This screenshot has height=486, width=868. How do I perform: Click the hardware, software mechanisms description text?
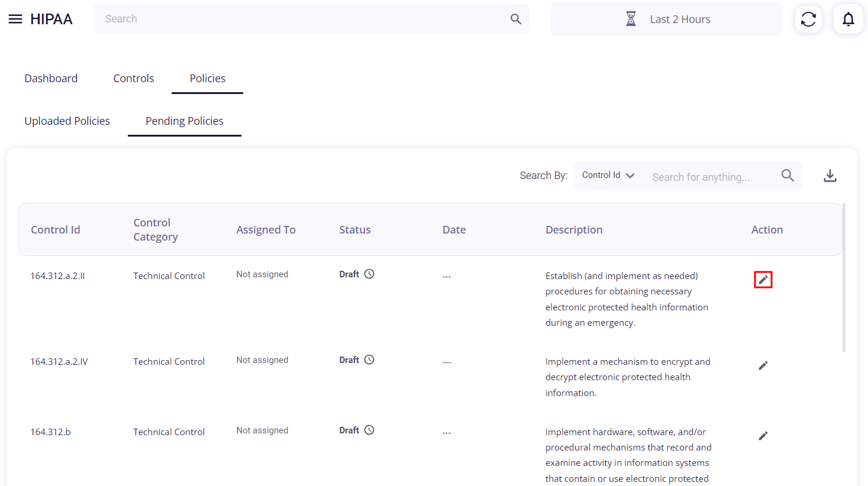pos(628,455)
